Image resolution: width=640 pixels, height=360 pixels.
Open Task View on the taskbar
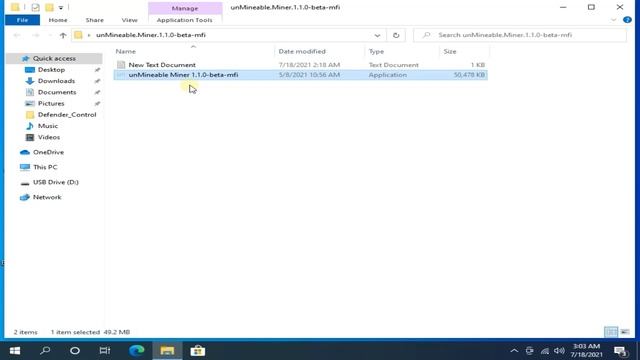coord(105,351)
